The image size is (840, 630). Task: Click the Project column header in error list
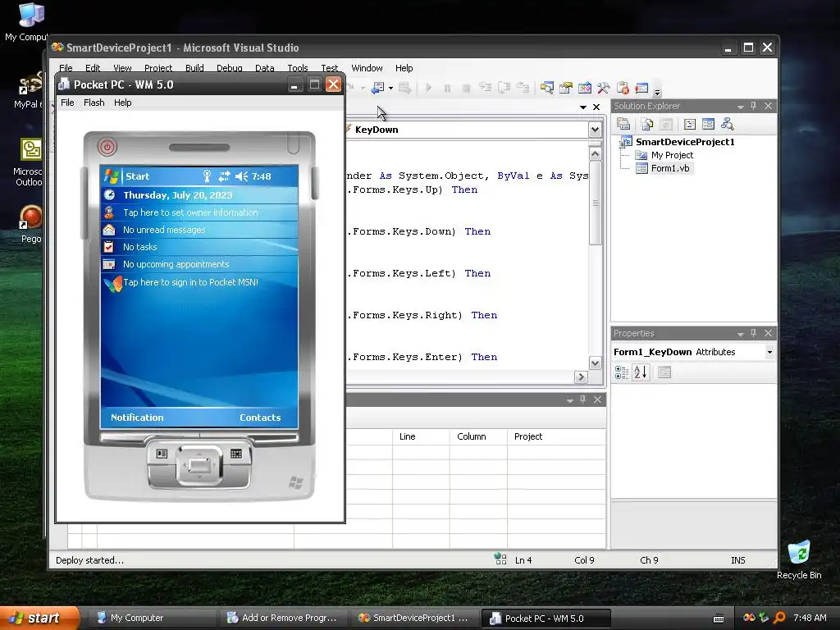tap(556, 436)
